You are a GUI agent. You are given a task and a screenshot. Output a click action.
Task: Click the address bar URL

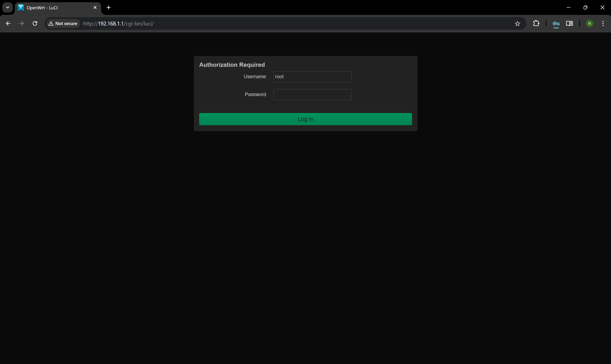coord(118,24)
